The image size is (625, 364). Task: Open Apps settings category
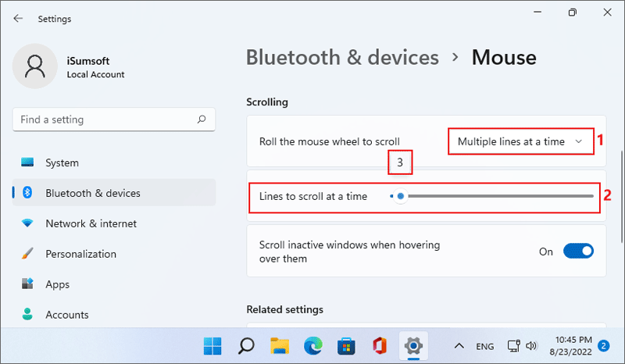(114, 284)
